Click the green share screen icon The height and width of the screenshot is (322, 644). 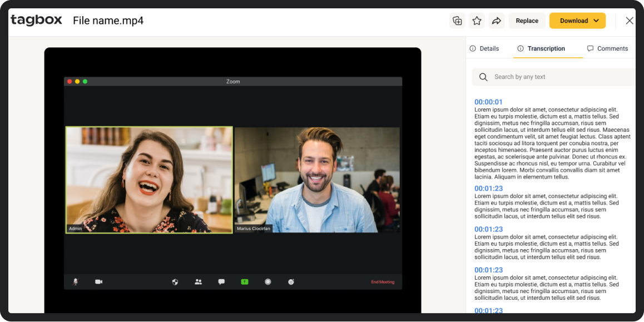pos(244,282)
